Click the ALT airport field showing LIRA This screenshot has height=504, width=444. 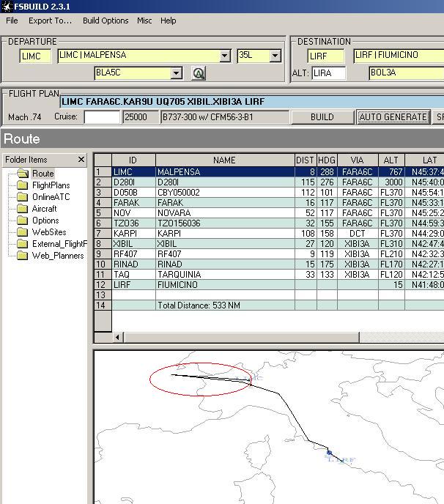(x=328, y=73)
